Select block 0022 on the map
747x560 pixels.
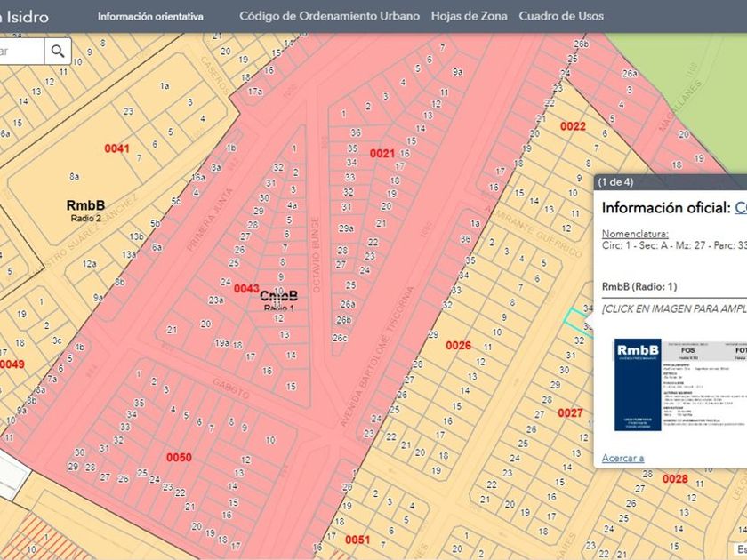coord(573,126)
